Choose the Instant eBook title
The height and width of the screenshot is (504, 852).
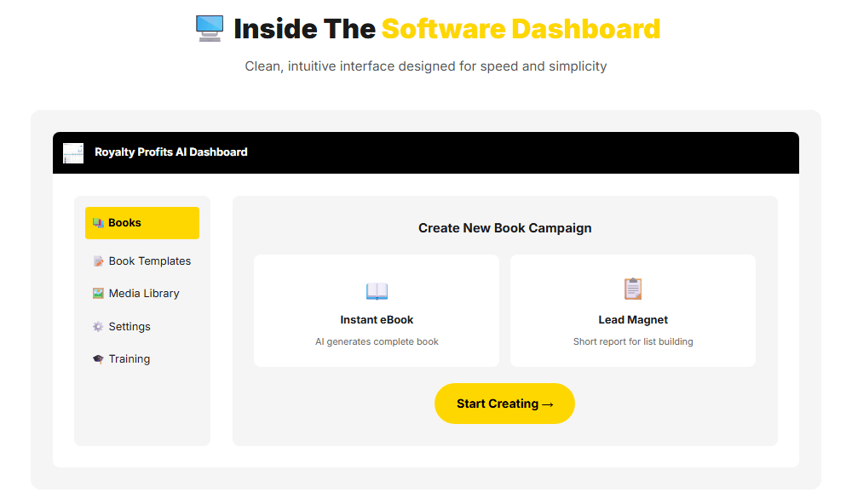(377, 320)
